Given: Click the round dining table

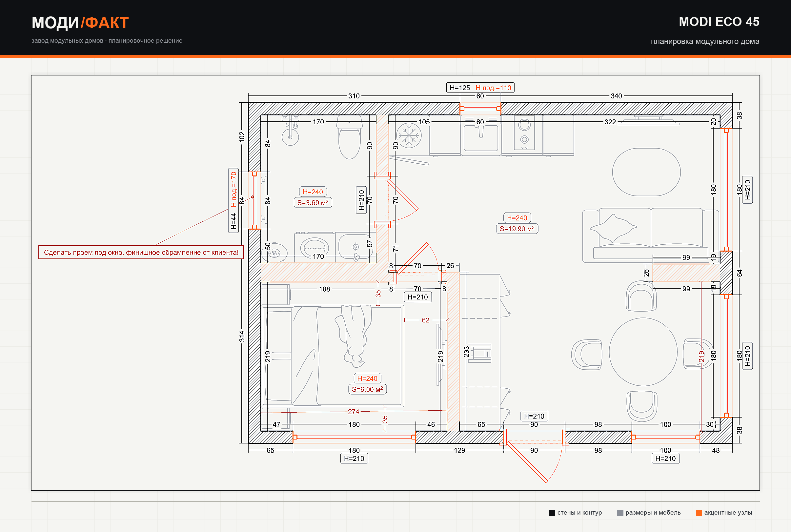Looking at the screenshot, I should point(643,352).
